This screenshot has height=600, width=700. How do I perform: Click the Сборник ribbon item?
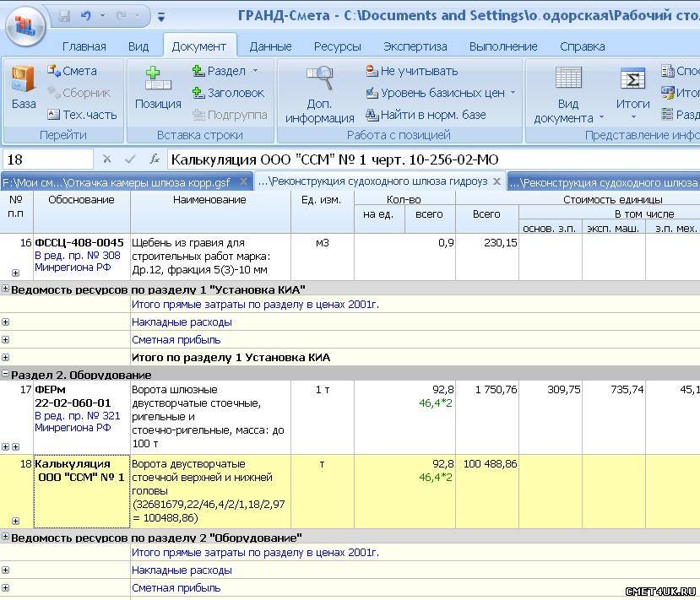point(79,93)
